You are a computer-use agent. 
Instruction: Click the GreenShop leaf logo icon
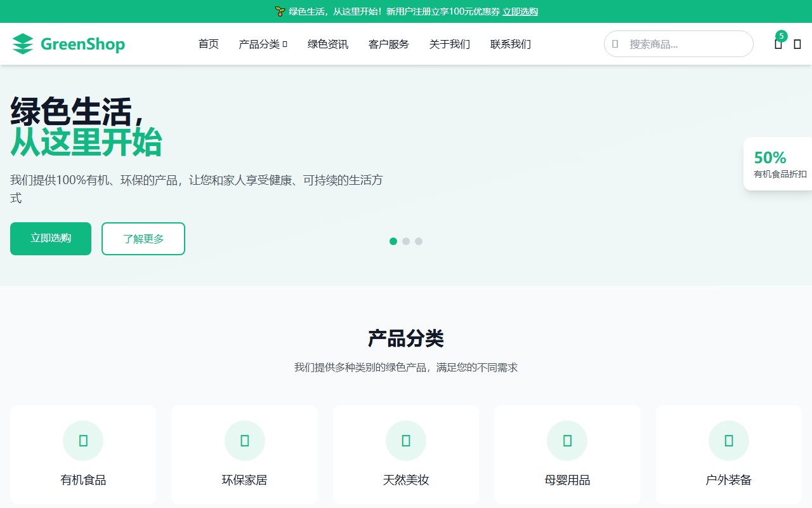(x=23, y=44)
